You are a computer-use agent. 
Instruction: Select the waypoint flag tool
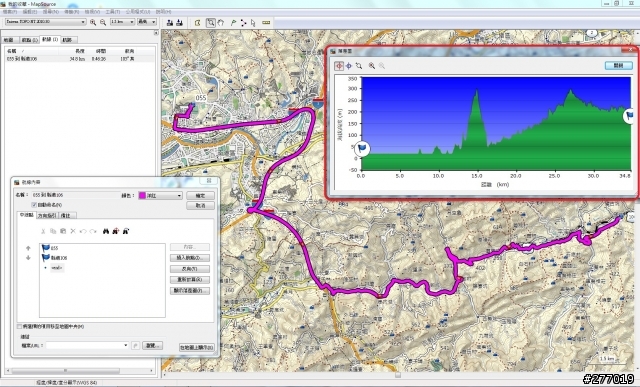point(233,23)
